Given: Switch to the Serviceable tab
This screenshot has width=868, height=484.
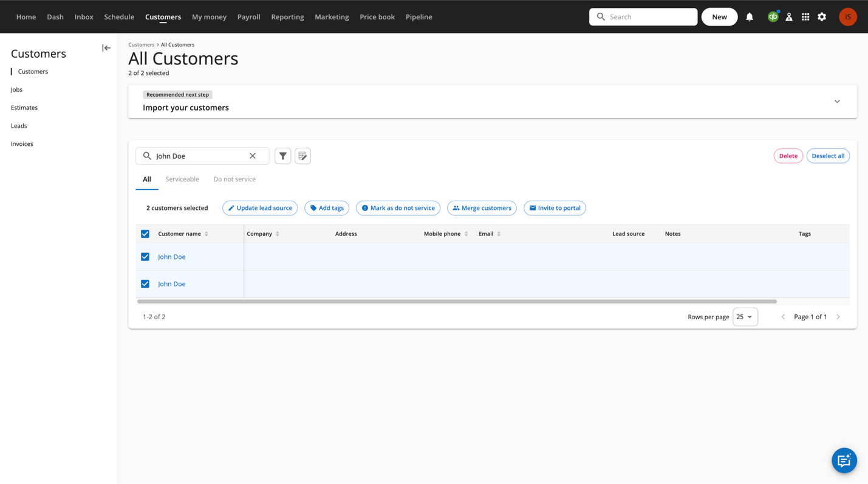Looking at the screenshot, I should [x=182, y=179].
